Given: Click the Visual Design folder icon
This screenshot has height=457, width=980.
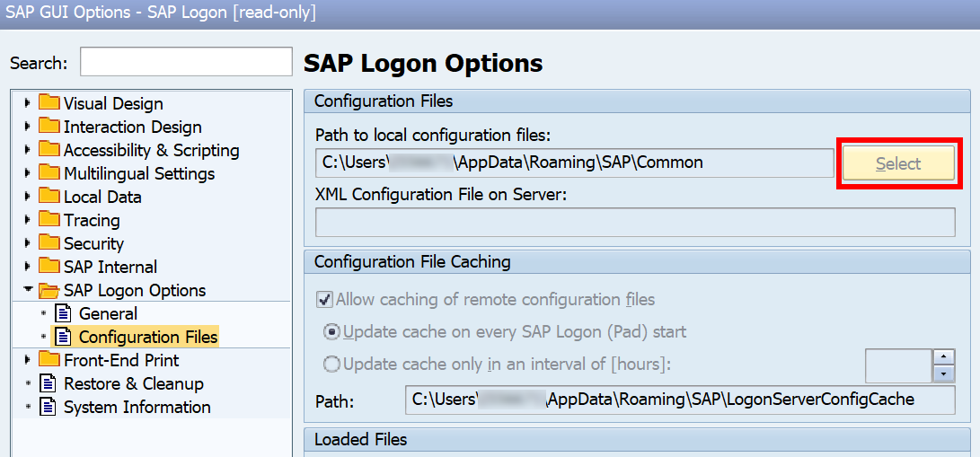Looking at the screenshot, I should [49, 103].
